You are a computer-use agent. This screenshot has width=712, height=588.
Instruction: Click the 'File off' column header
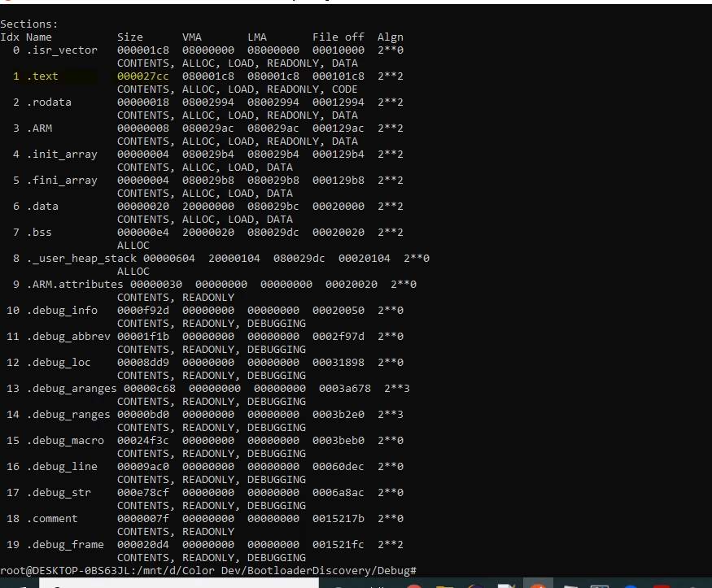point(339,37)
